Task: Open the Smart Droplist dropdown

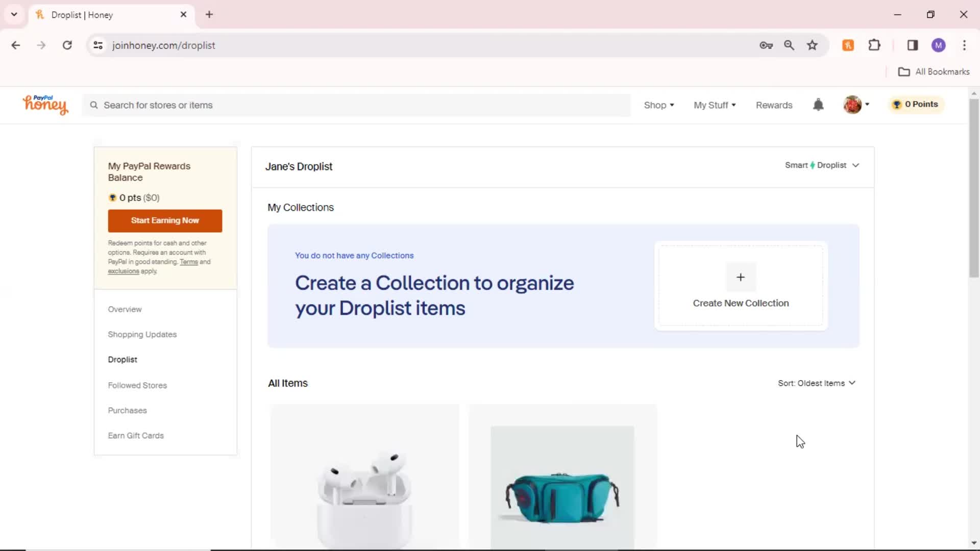Action: [x=822, y=165]
